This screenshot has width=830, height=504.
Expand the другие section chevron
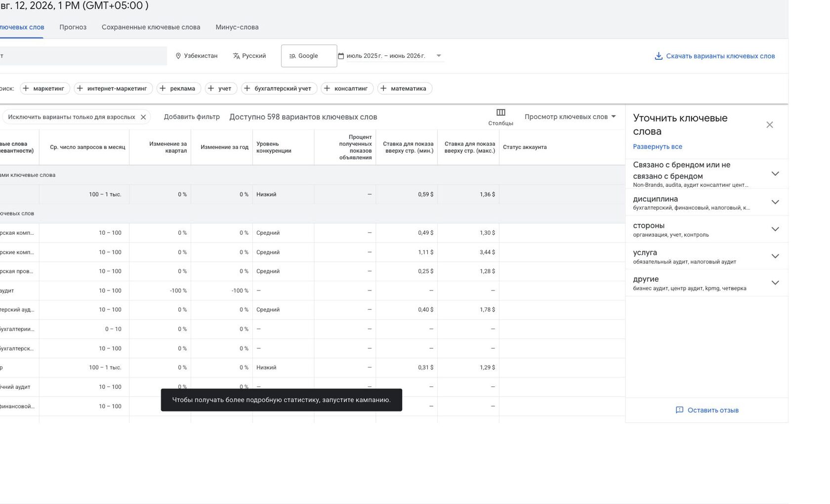pos(775,283)
